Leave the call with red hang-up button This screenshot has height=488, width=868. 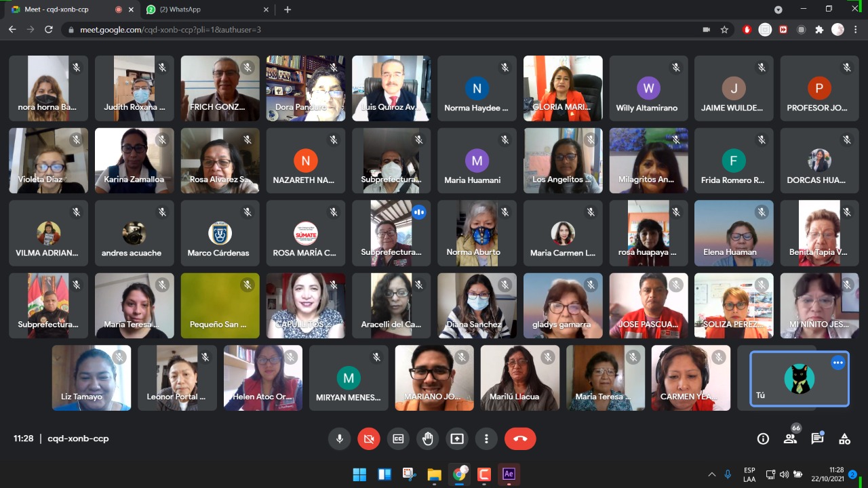tap(520, 439)
